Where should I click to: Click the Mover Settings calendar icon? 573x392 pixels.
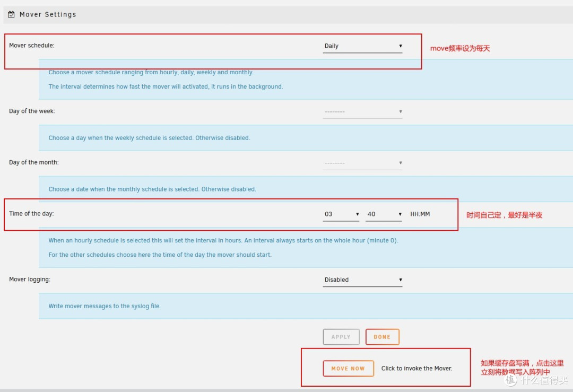[x=12, y=15]
